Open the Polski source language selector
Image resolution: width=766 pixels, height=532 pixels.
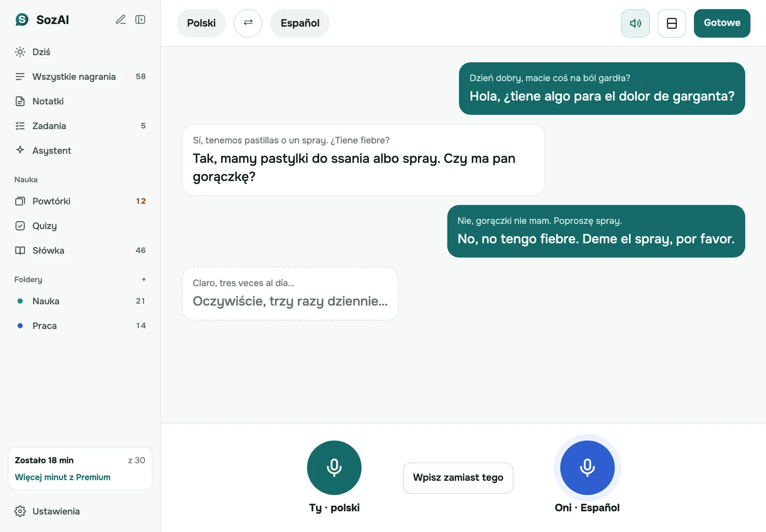coord(201,23)
